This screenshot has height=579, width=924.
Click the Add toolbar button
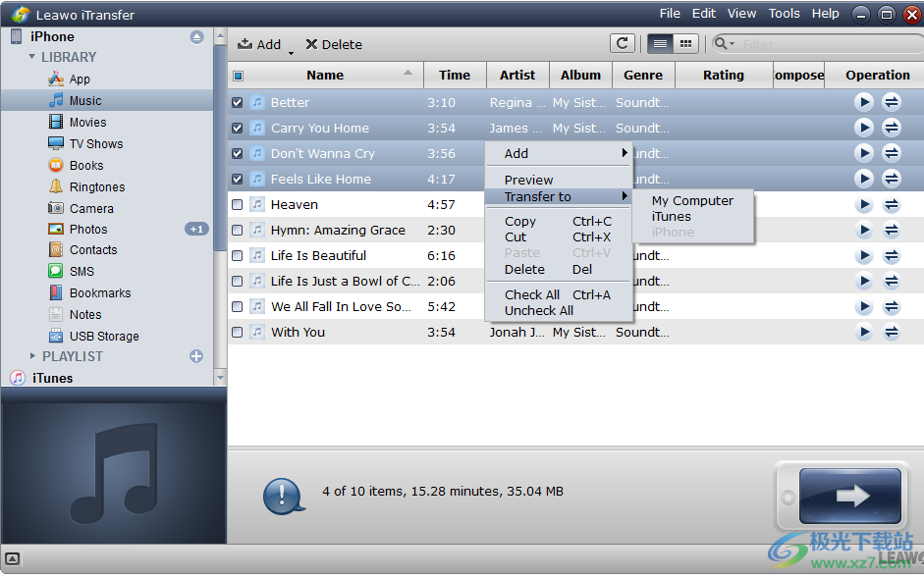tap(259, 44)
